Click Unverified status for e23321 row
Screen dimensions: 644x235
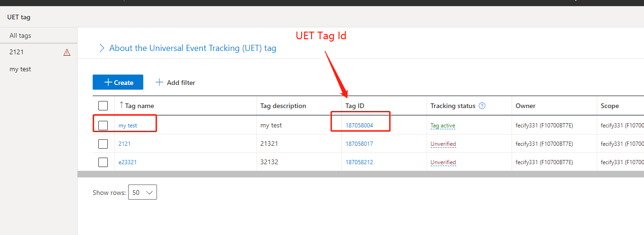tap(443, 162)
